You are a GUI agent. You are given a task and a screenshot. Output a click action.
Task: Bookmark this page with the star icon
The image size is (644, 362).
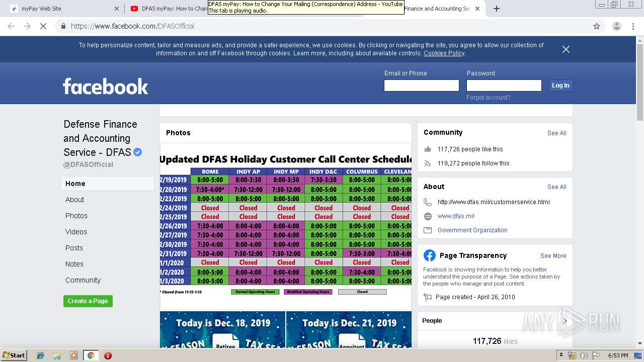tap(597, 26)
